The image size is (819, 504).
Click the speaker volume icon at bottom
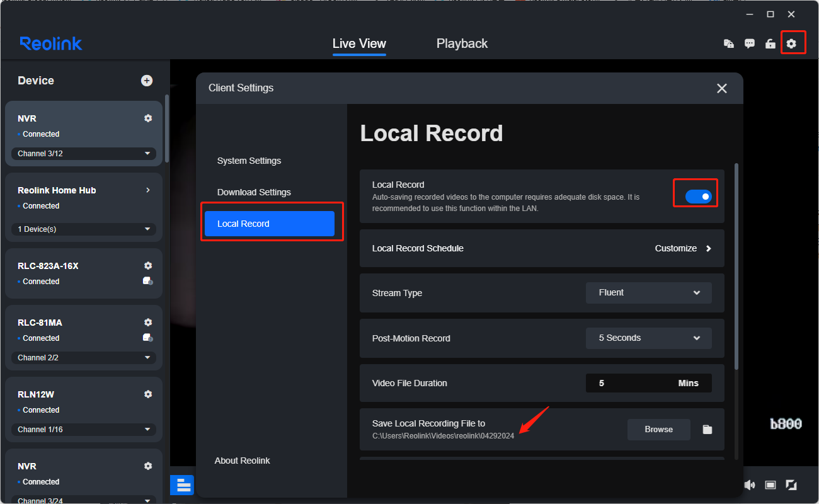750,484
